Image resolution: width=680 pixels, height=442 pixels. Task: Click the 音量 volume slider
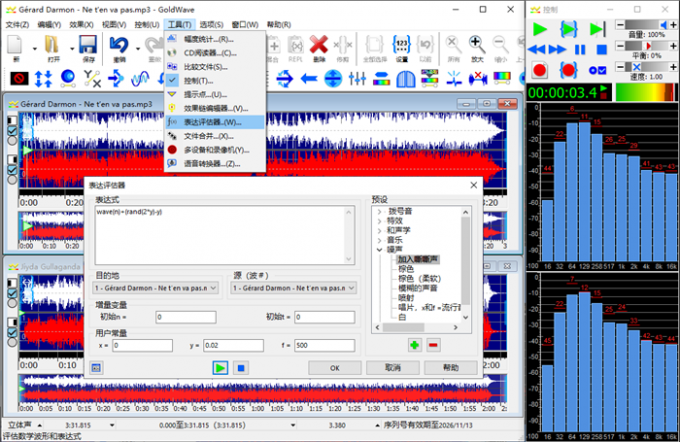point(647,25)
